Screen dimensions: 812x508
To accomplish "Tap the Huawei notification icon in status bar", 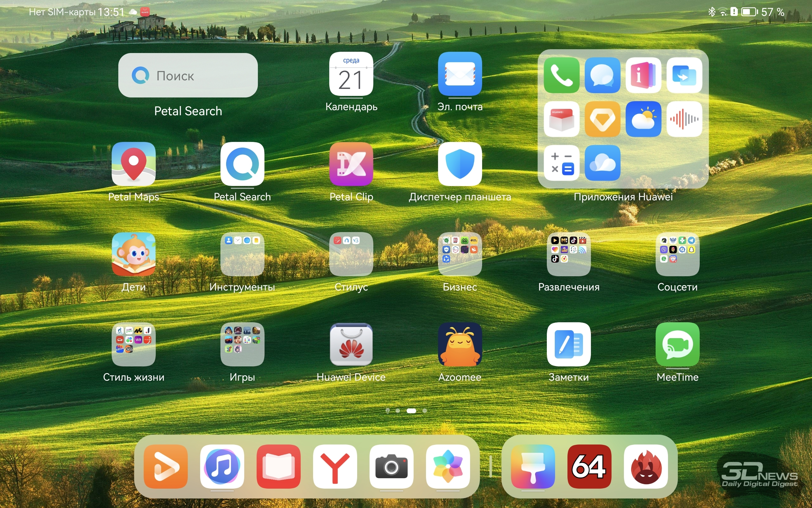I will (x=145, y=12).
